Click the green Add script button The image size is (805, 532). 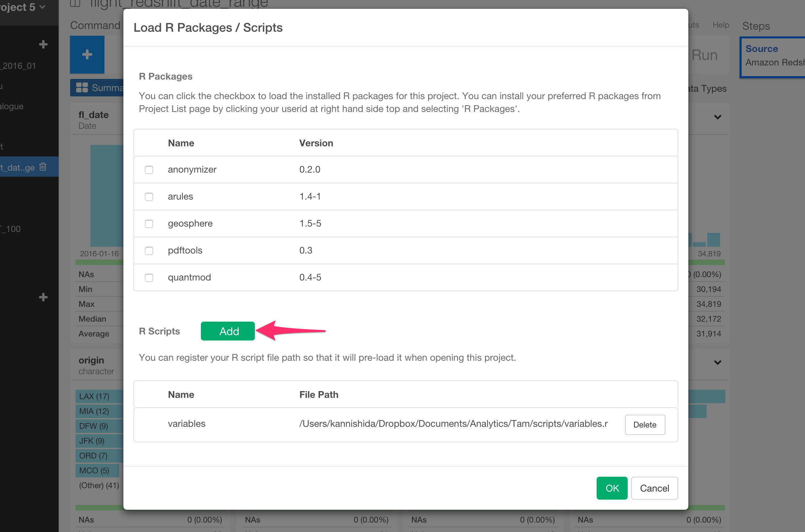click(x=227, y=331)
